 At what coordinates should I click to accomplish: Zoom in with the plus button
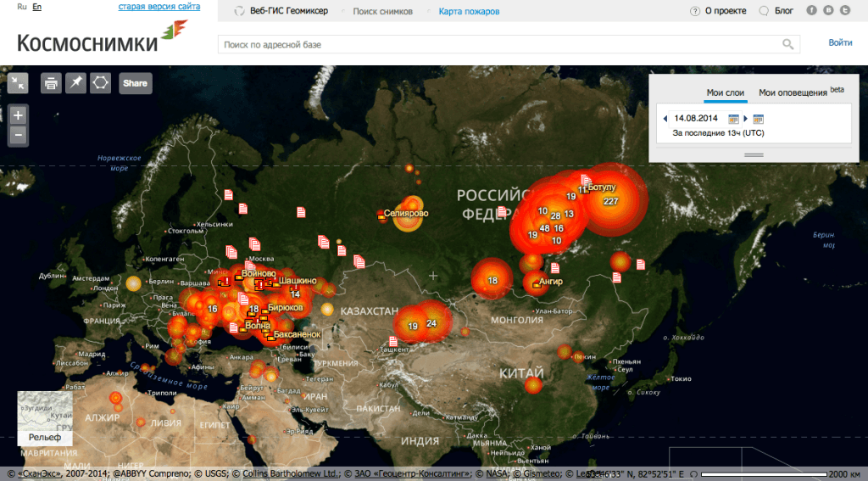click(x=19, y=115)
